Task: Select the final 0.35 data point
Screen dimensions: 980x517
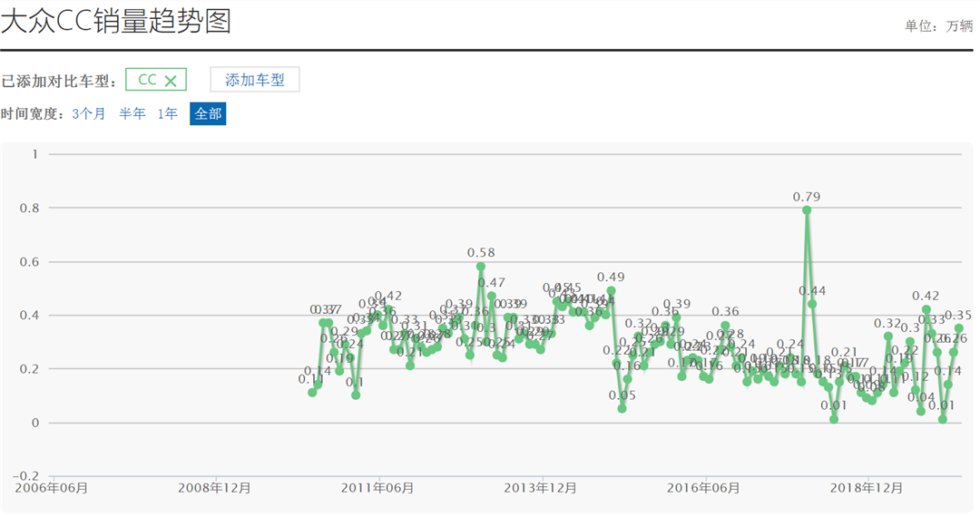Action: pos(958,327)
